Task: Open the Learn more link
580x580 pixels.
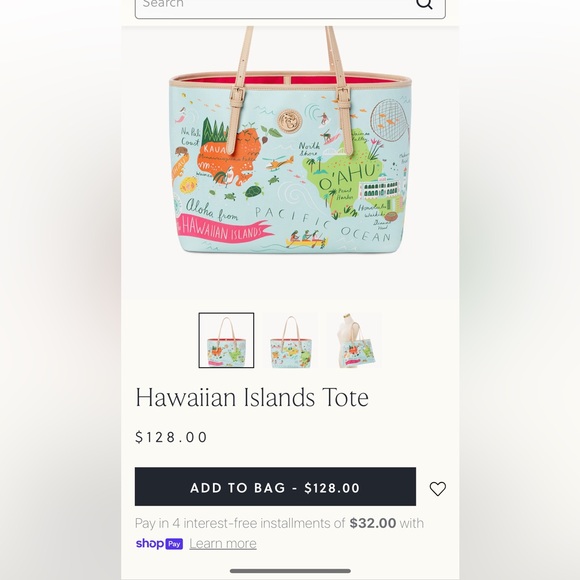Action: pyautogui.click(x=223, y=543)
